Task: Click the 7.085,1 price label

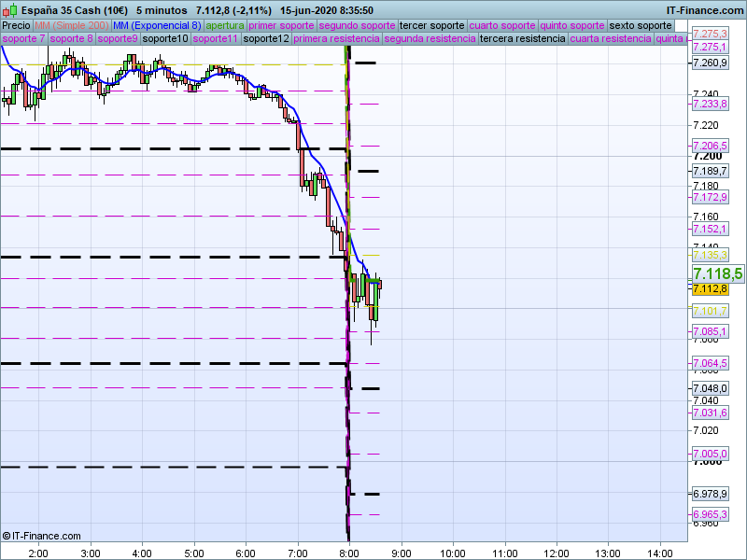Action: click(x=710, y=331)
